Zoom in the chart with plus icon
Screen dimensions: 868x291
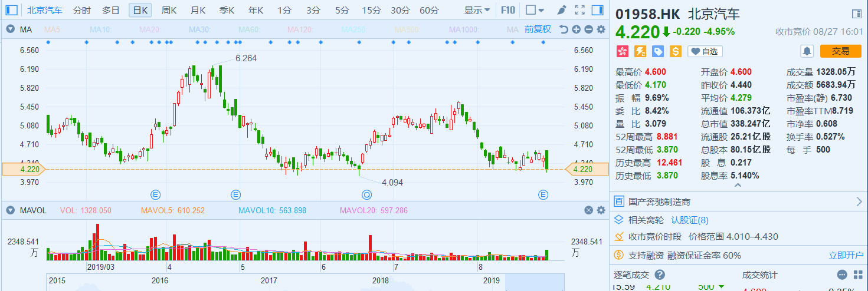pos(576,29)
